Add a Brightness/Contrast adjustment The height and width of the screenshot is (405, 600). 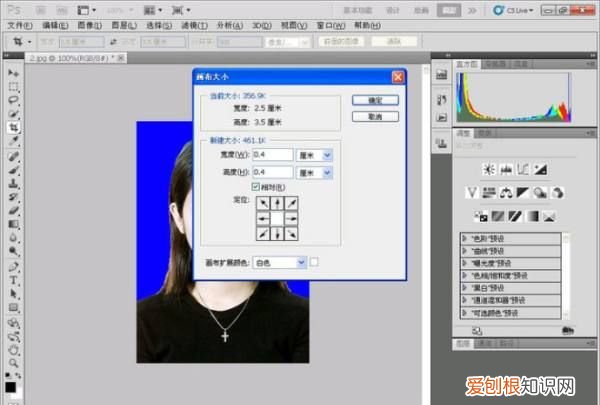pyautogui.click(x=489, y=169)
